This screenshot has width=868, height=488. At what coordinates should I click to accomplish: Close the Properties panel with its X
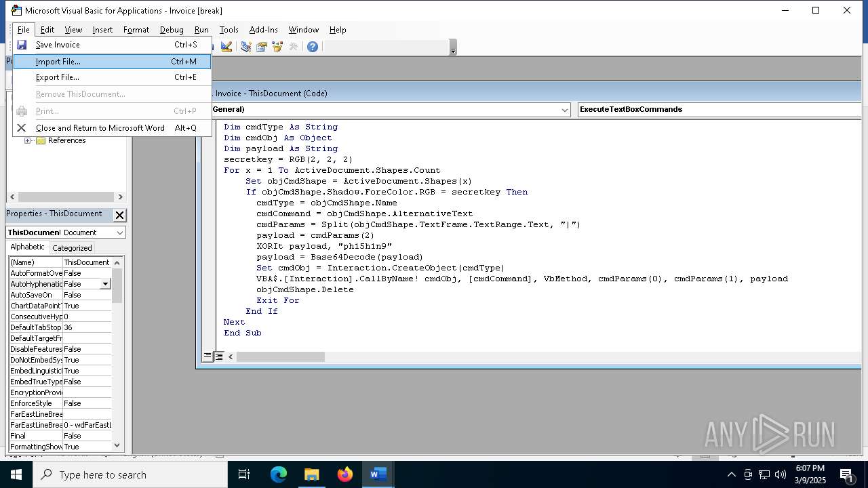point(119,215)
